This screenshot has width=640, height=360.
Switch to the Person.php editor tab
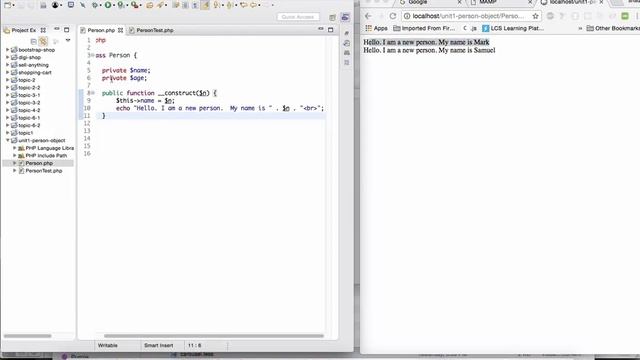point(101,30)
